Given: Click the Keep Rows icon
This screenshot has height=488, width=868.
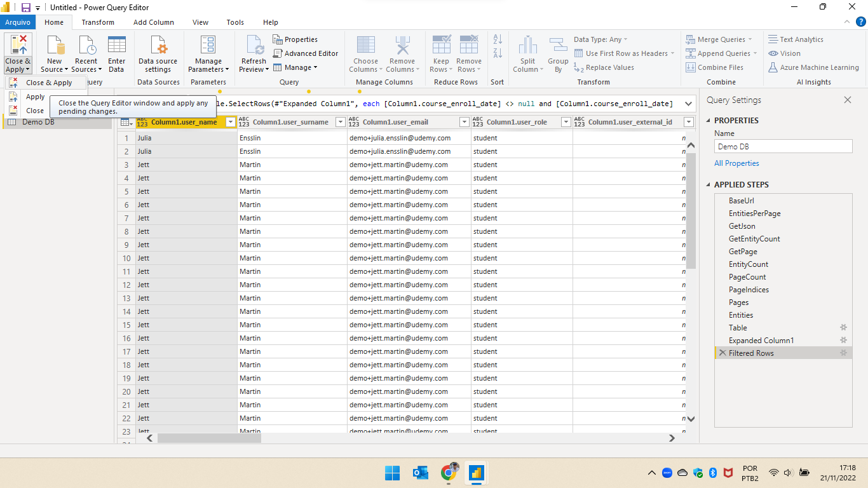Looking at the screenshot, I should tap(441, 46).
